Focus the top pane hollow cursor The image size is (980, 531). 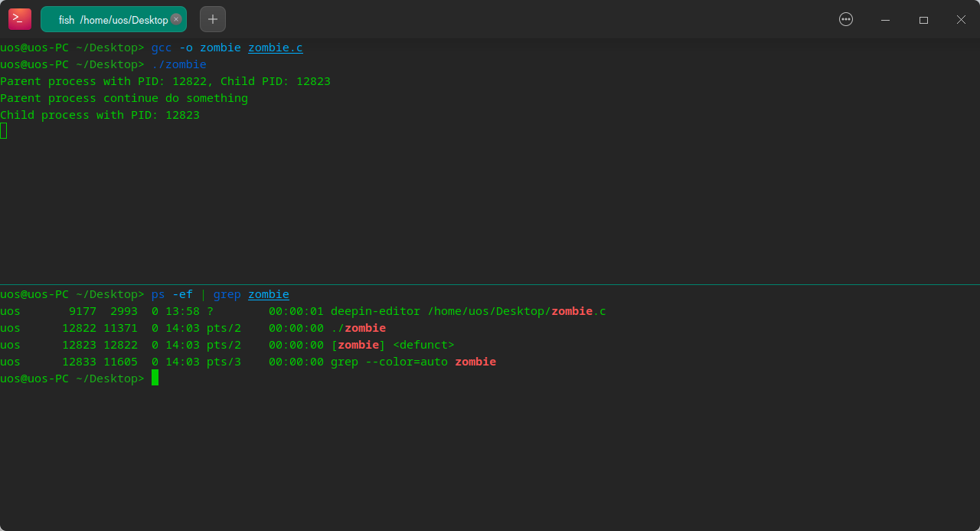click(4, 131)
